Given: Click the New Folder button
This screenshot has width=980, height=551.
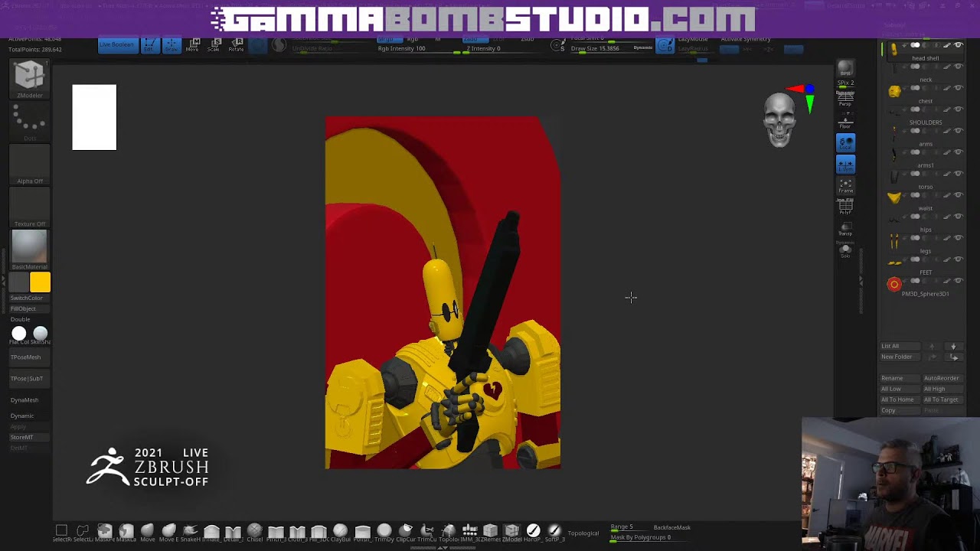Looking at the screenshot, I should pyautogui.click(x=900, y=357).
